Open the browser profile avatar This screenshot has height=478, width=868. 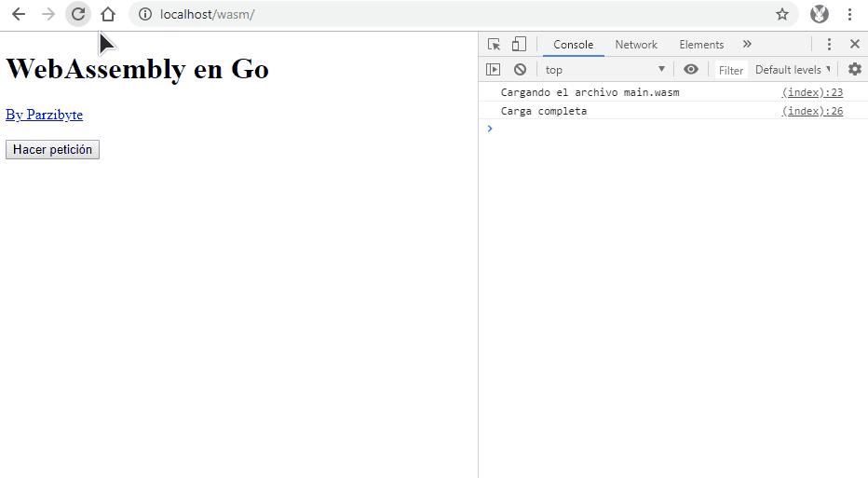click(x=820, y=14)
